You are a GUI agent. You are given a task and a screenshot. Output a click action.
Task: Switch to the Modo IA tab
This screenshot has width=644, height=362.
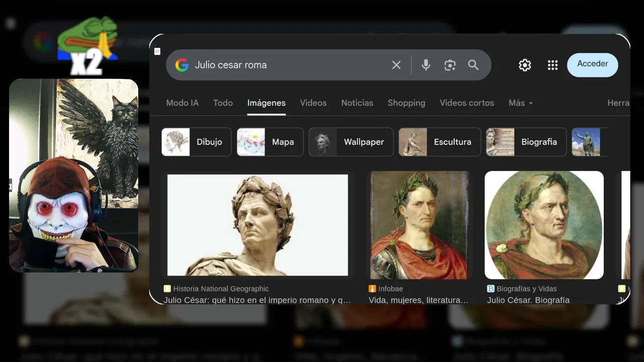(182, 103)
